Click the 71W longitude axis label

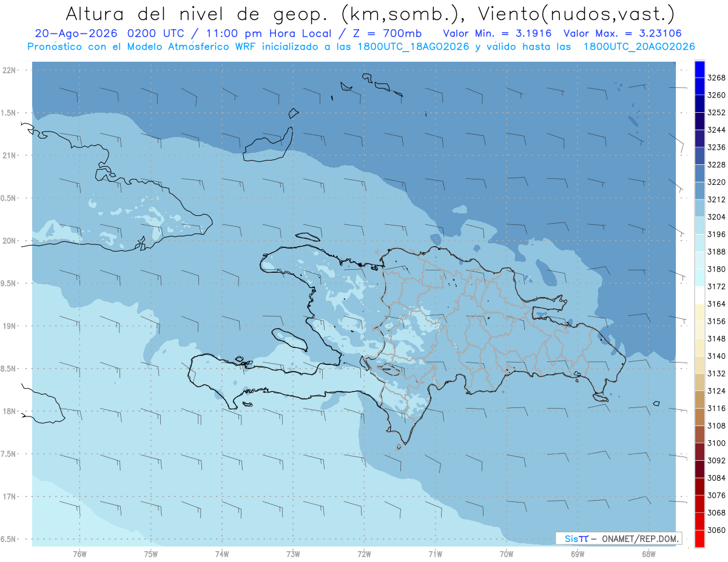(435, 554)
